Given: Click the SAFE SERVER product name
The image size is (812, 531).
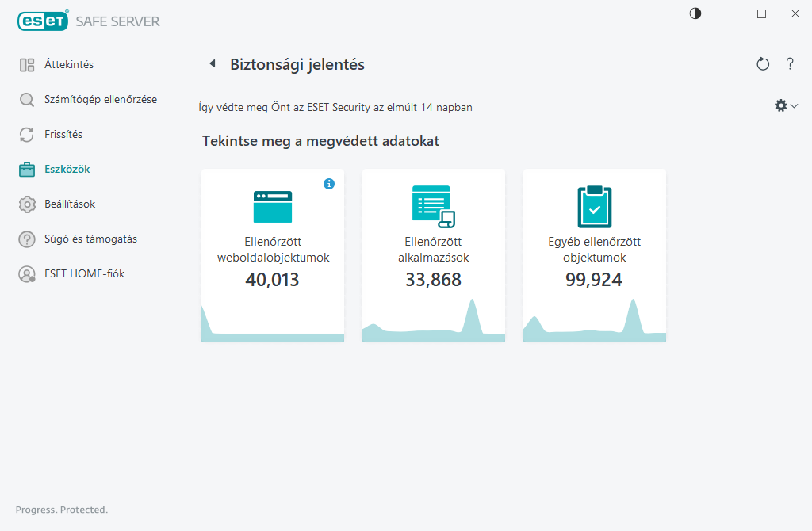Looking at the screenshot, I should 117,21.
